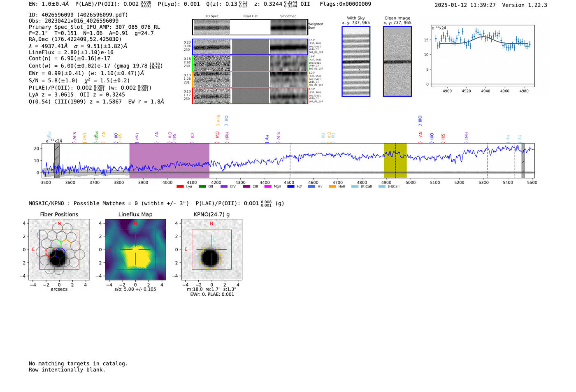Click the (K)CaII legend entry
Screen dimensions: 576x392
click(x=362, y=186)
